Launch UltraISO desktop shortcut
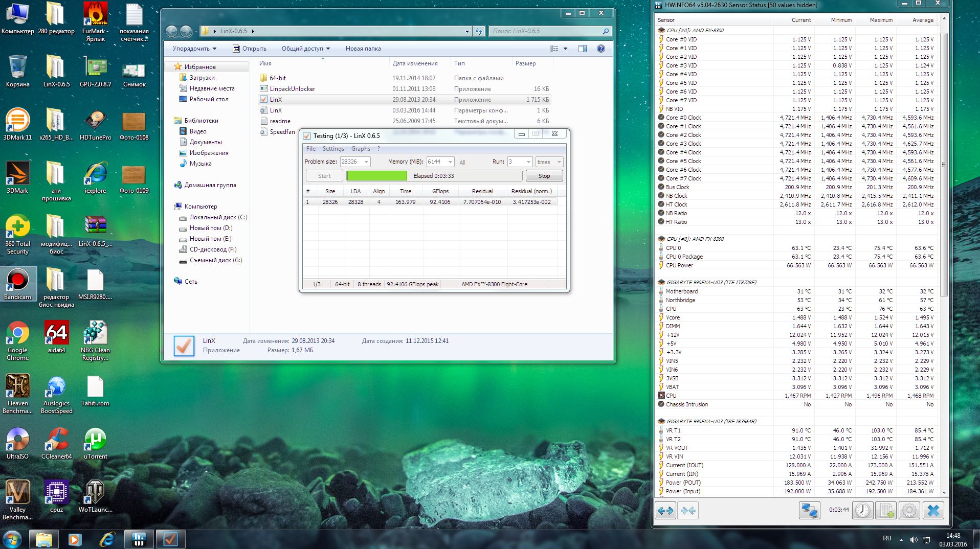Screen dimensions: 980x549 17,443
